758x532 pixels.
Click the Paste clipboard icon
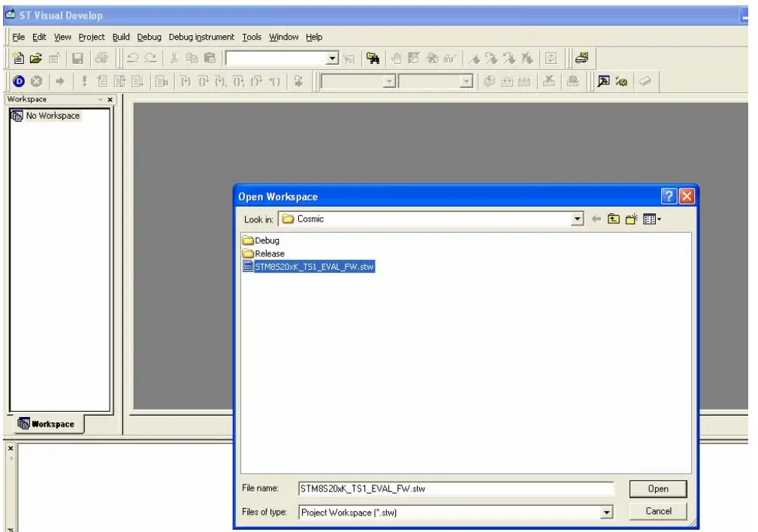(210, 59)
